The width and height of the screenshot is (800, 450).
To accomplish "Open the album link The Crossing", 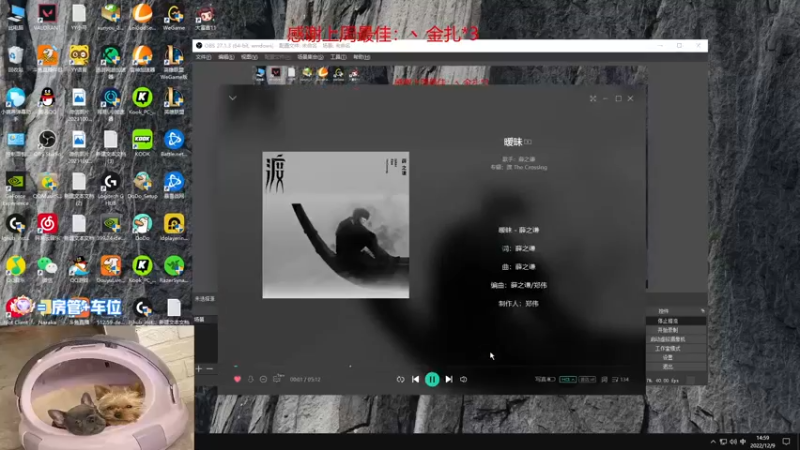I will coord(527,167).
